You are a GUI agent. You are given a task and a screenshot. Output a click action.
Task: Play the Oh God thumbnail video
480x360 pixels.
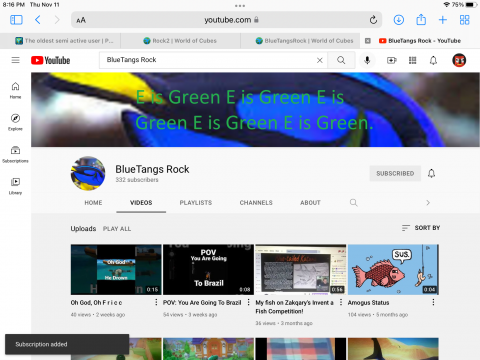click(116, 269)
